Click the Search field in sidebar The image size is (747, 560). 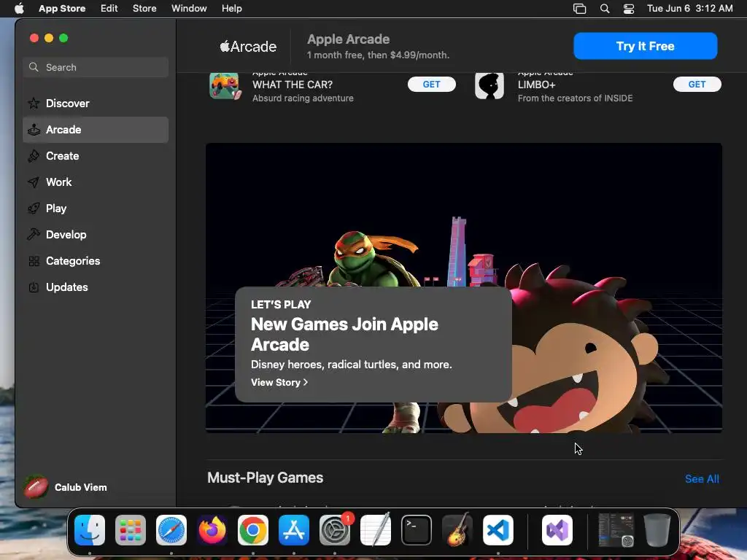(x=96, y=67)
